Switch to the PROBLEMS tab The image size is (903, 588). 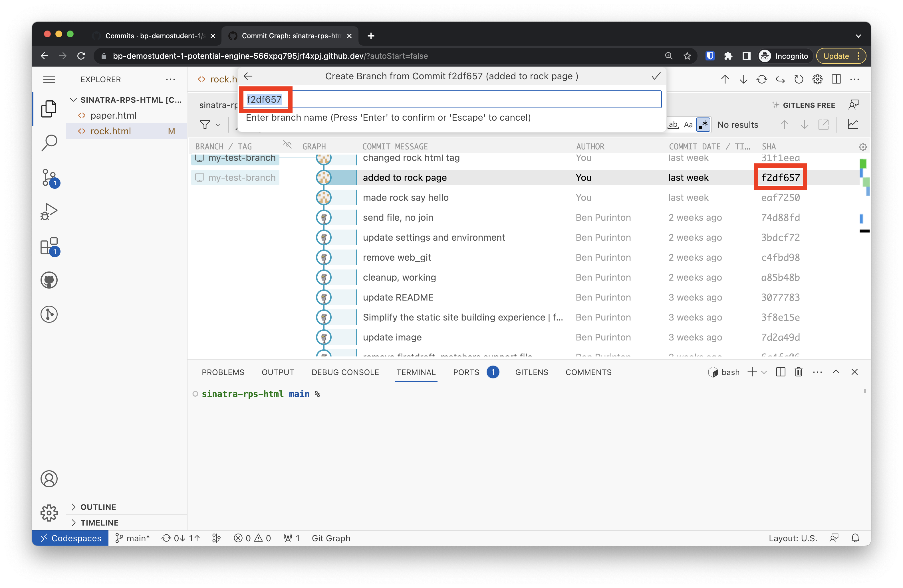coord(223,372)
